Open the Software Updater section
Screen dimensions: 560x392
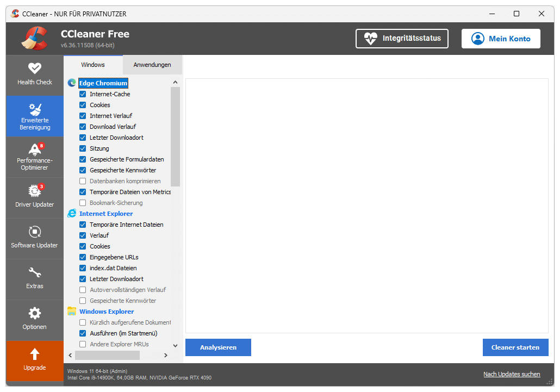point(35,238)
